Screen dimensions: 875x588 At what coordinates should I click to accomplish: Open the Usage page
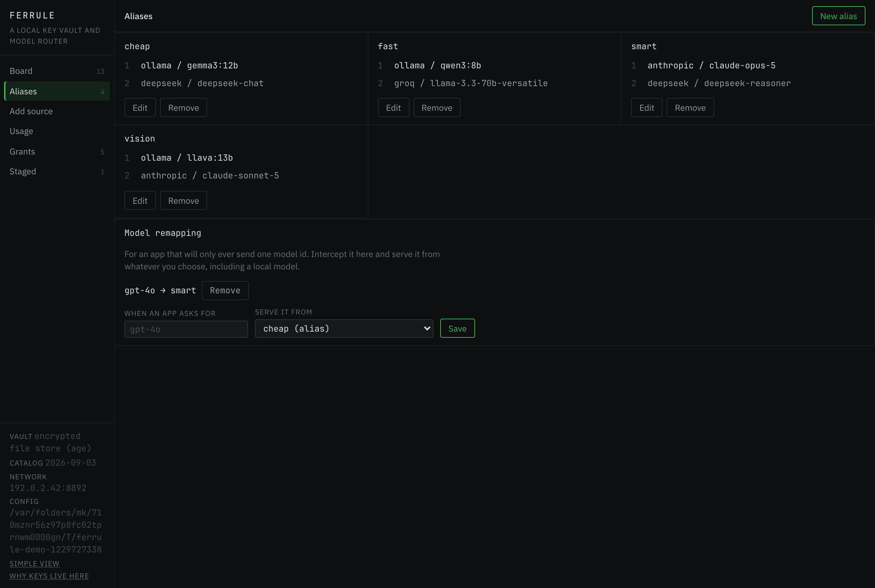tap(57, 131)
